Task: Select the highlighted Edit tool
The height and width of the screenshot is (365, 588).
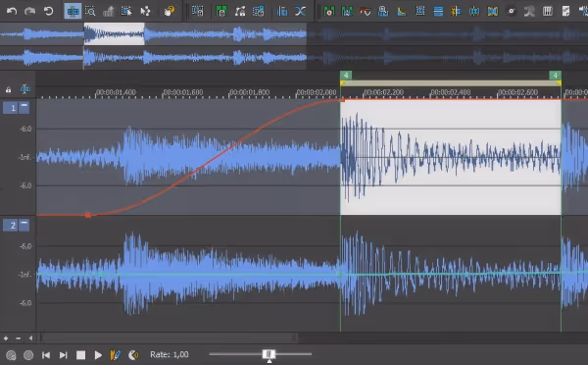Action: [73, 11]
